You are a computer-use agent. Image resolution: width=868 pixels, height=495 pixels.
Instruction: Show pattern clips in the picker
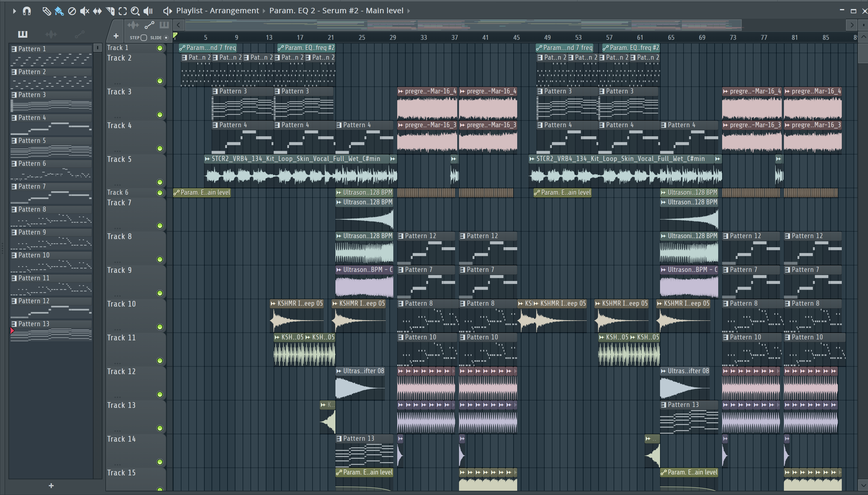pos(23,34)
